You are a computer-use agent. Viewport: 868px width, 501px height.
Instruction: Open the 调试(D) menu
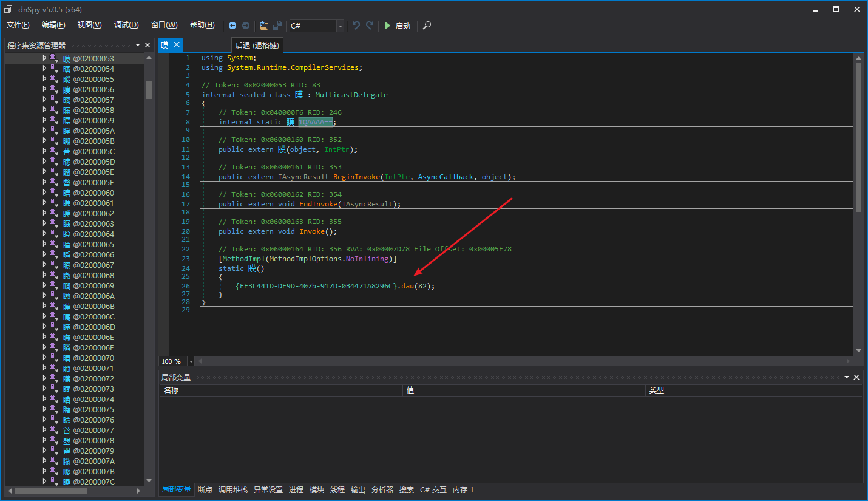(126, 25)
